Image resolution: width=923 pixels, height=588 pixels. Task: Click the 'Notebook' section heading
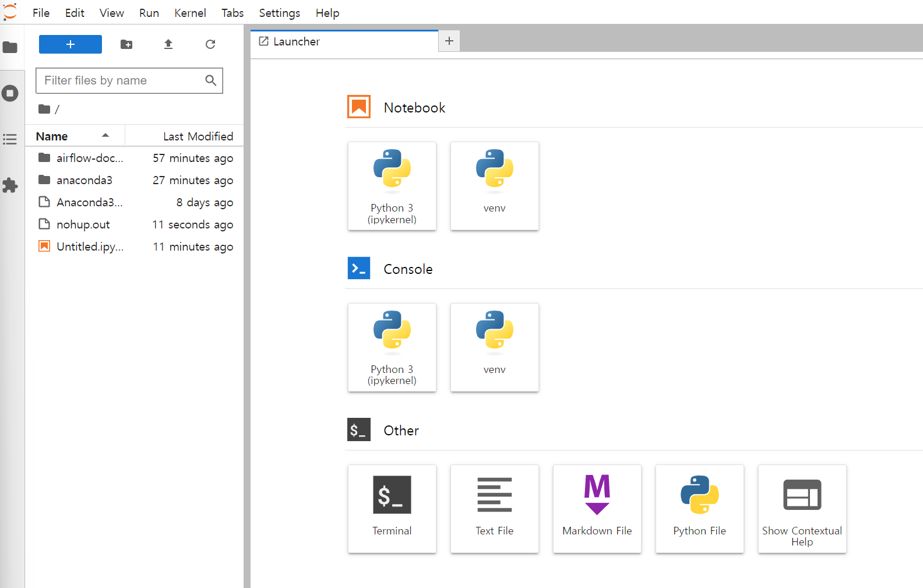414,108
